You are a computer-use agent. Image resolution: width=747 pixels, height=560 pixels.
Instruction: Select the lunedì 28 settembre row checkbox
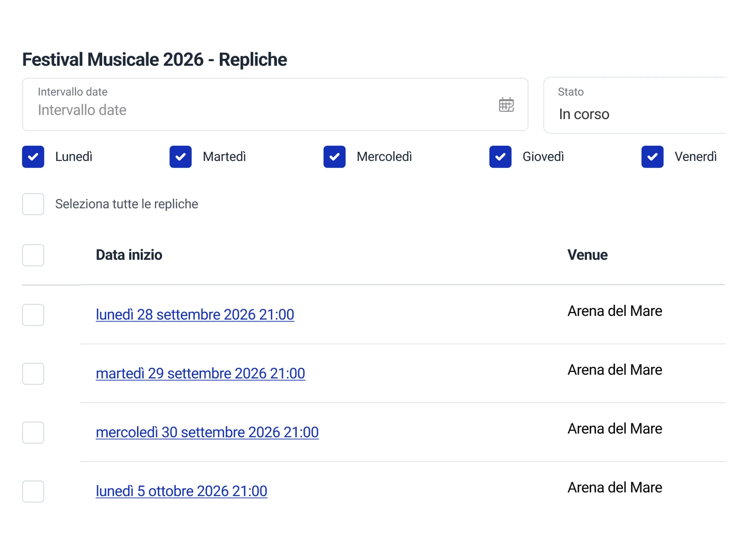[x=33, y=315]
